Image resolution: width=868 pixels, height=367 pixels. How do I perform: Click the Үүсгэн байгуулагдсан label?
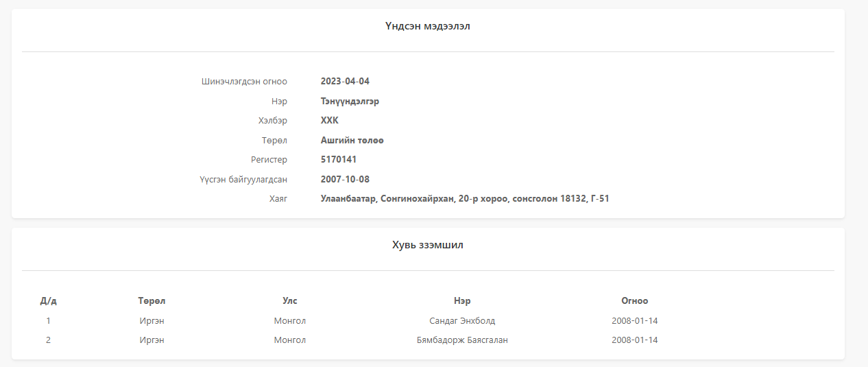[243, 179]
